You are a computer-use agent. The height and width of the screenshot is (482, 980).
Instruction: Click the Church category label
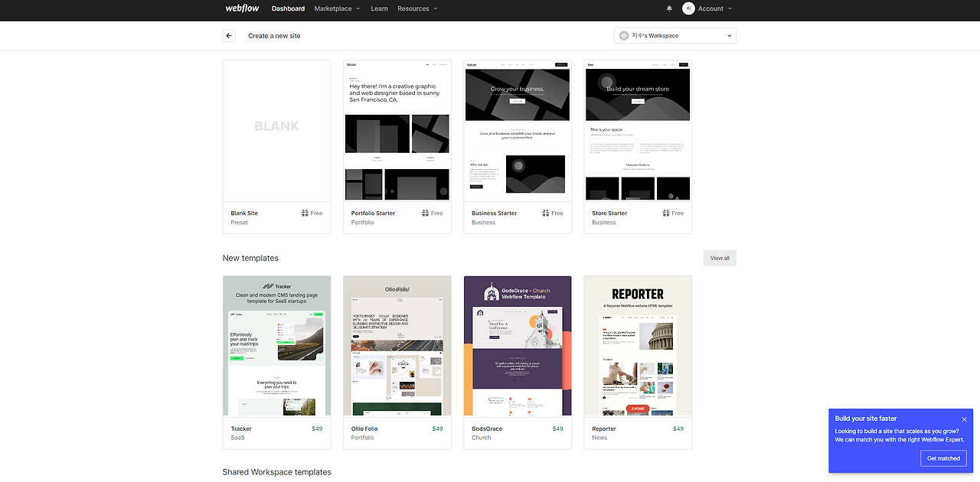481,438
